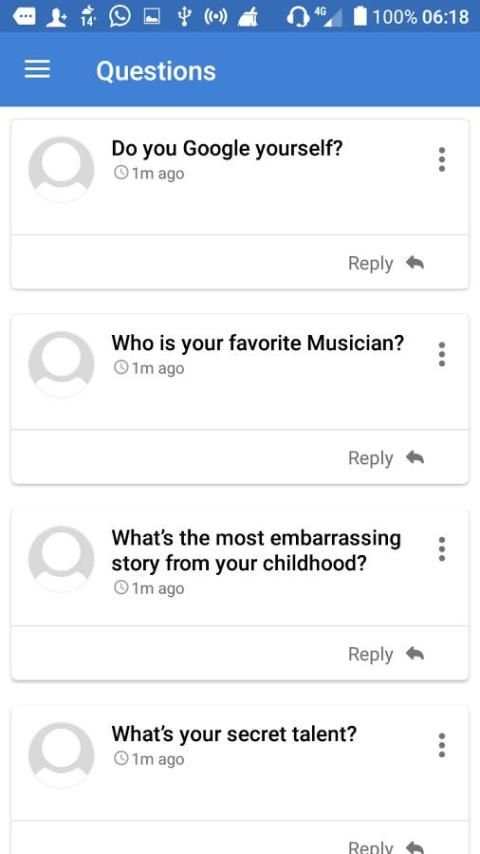The image size is (480, 854).
Task: Tap the headset icon in status bar
Action: 297,17
